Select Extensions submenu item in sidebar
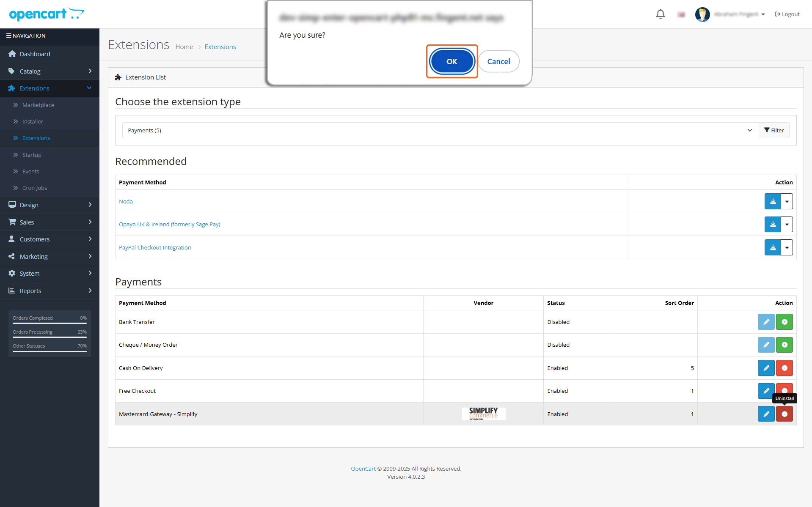The width and height of the screenshot is (812, 507). [50, 138]
